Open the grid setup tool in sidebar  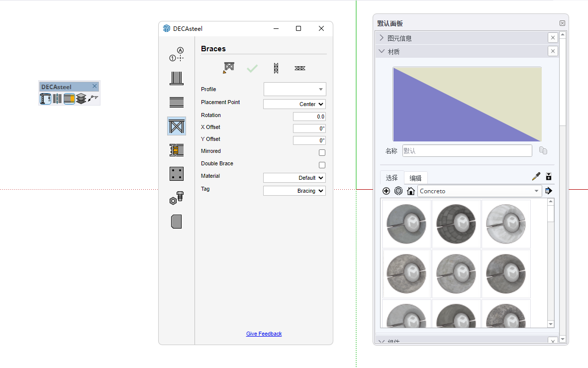[x=177, y=54]
